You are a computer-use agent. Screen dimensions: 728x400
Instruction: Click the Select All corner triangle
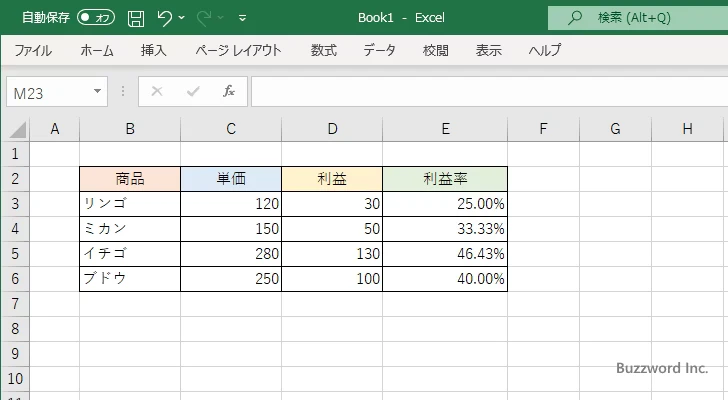16,129
